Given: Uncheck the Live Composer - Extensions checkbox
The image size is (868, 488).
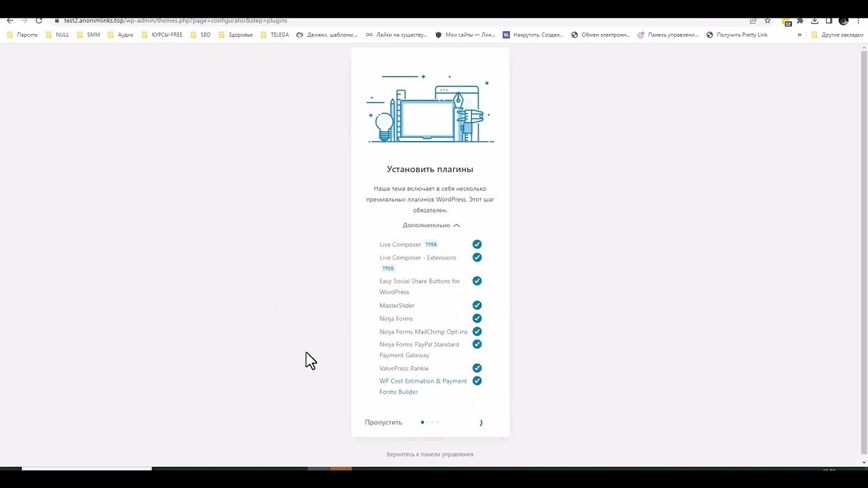Looking at the screenshot, I should tap(477, 258).
